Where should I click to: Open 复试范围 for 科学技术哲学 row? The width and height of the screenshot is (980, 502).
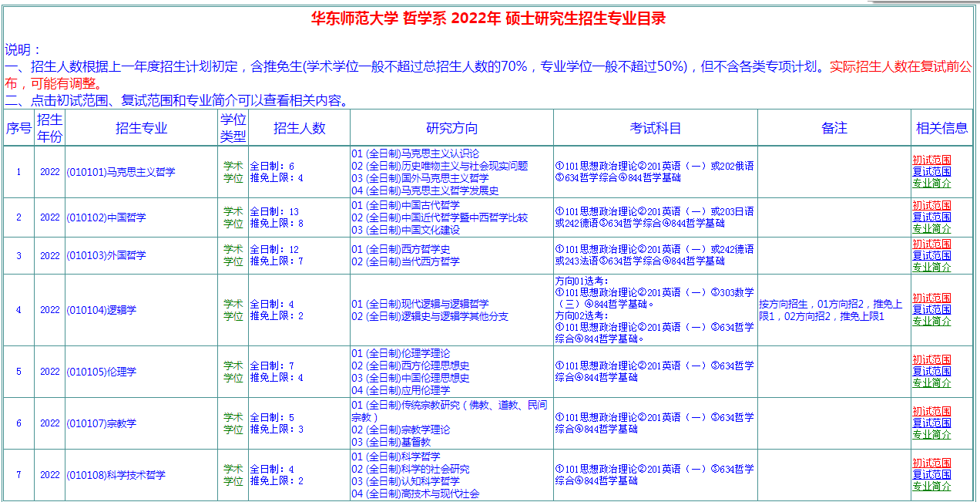coord(931,475)
